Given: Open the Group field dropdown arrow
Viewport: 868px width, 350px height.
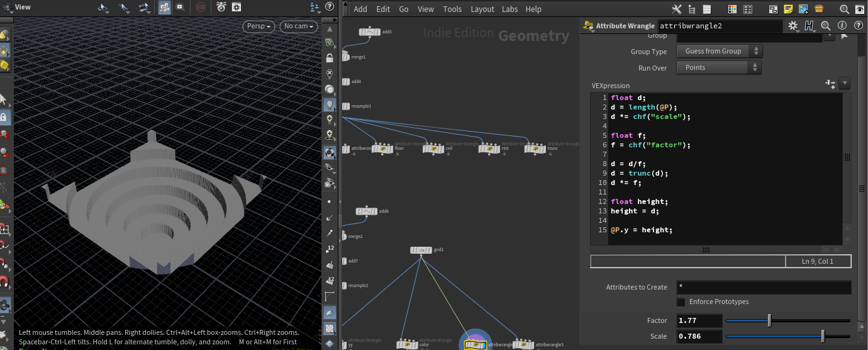Looking at the screenshot, I should click(x=830, y=37).
